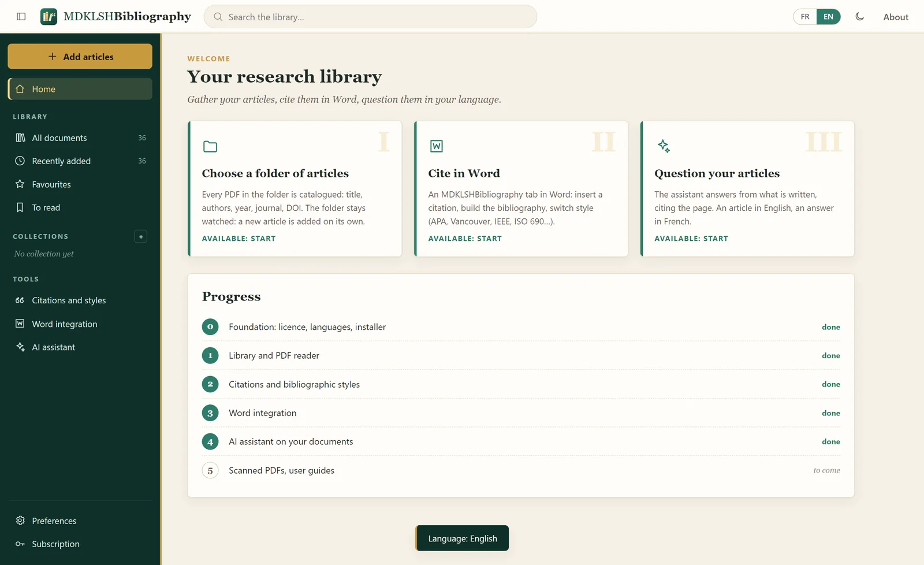Screen dimensions: 924x565
Task: Open the About page
Action: tap(896, 17)
